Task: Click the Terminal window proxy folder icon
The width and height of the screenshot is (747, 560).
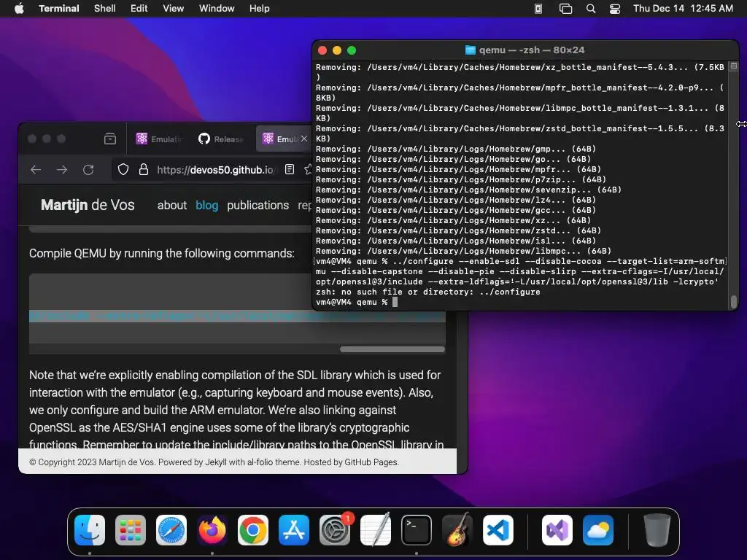Action: click(471, 50)
